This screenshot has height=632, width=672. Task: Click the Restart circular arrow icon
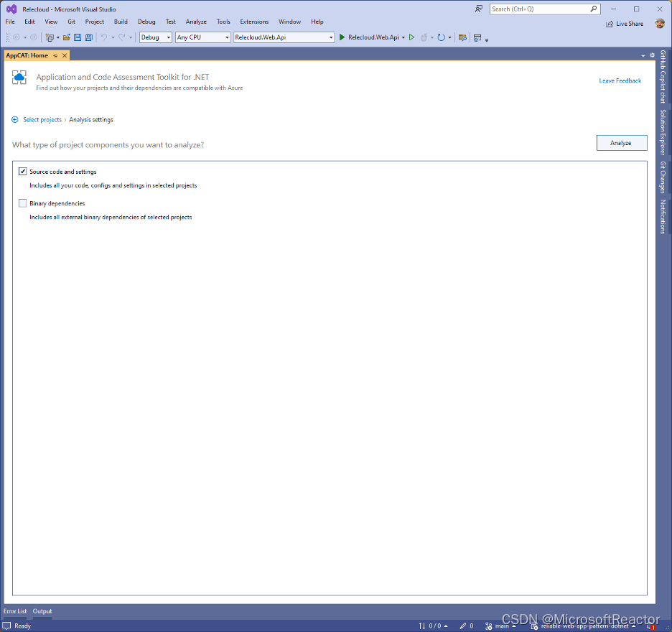pos(441,37)
